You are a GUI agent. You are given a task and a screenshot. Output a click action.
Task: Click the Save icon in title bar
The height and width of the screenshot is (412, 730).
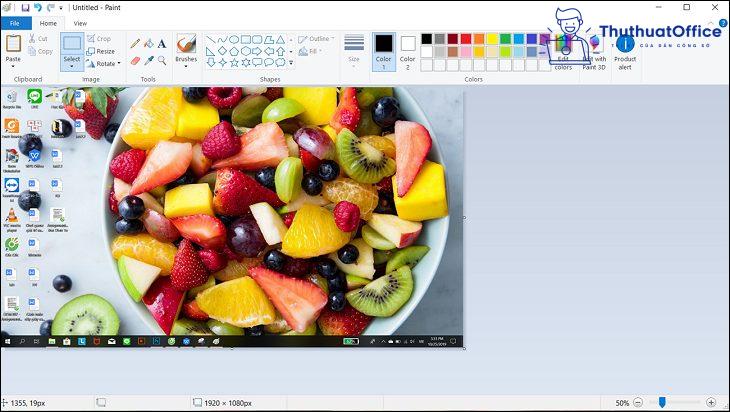(x=25, y=7)
